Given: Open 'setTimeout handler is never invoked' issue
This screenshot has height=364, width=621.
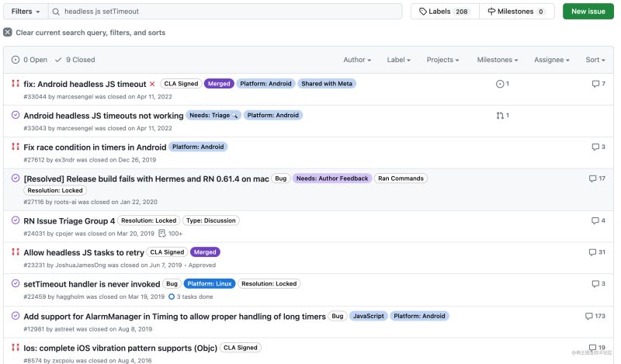Looking at the screenshot, I should tap(92, 284).
